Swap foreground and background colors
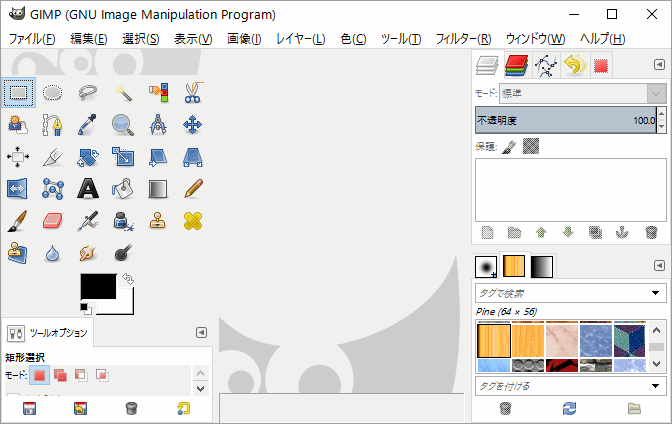Screen dimensions: 672x424 (128, 279)
